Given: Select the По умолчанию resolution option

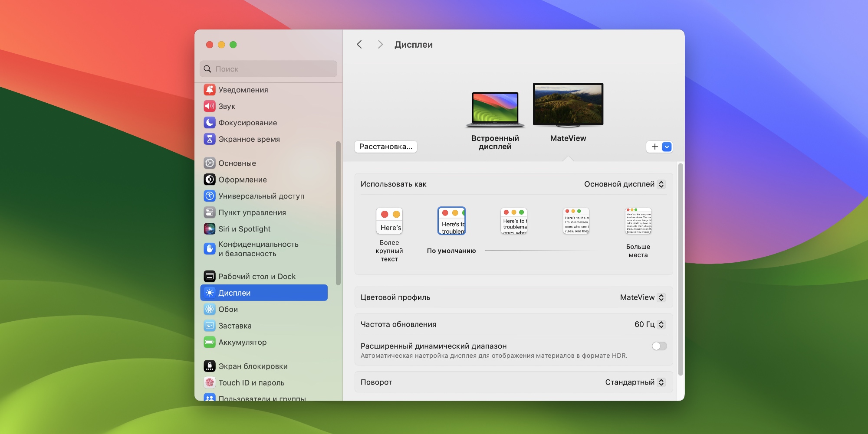Looking at the screenshot, I should click(451, 221).
